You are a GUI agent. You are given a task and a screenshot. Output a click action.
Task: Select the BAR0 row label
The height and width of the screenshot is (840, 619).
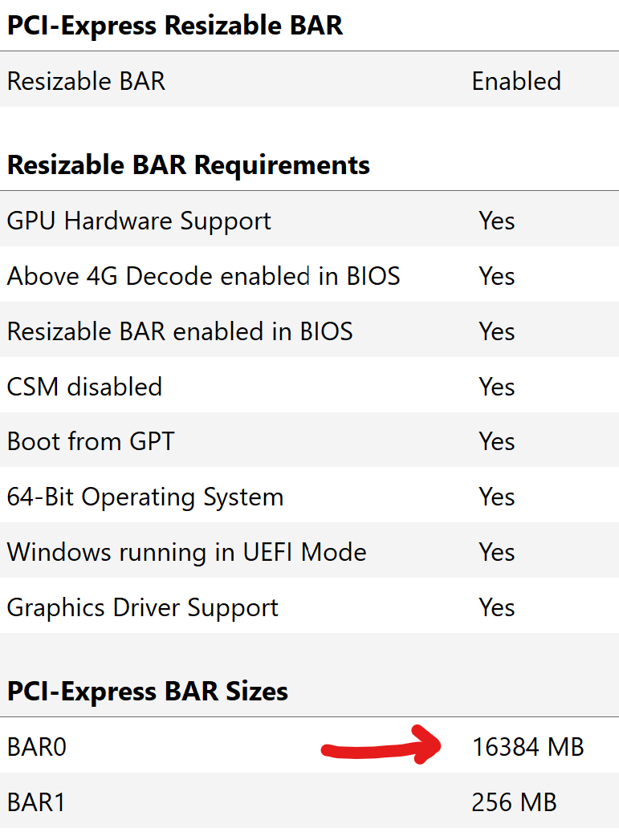[x=36, y=746]
